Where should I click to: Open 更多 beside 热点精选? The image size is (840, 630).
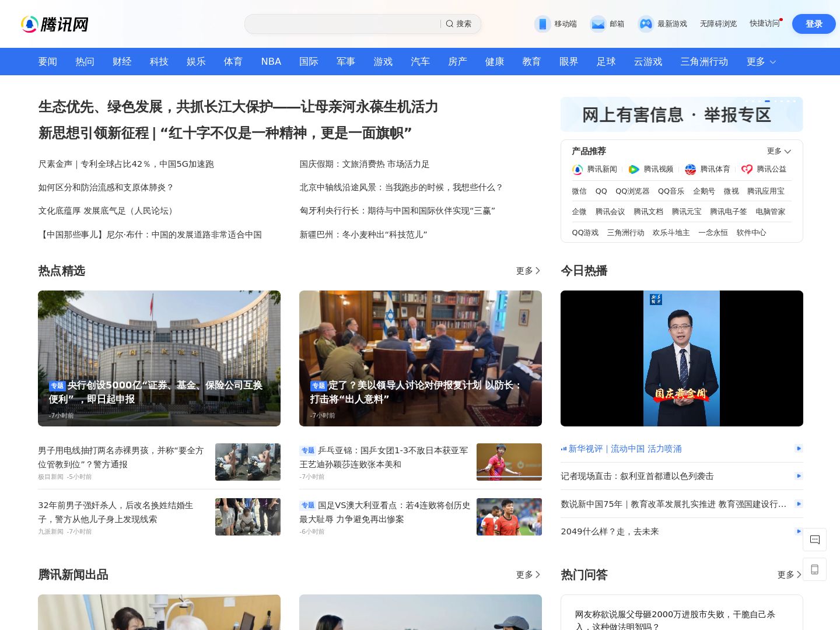point(528,271)
